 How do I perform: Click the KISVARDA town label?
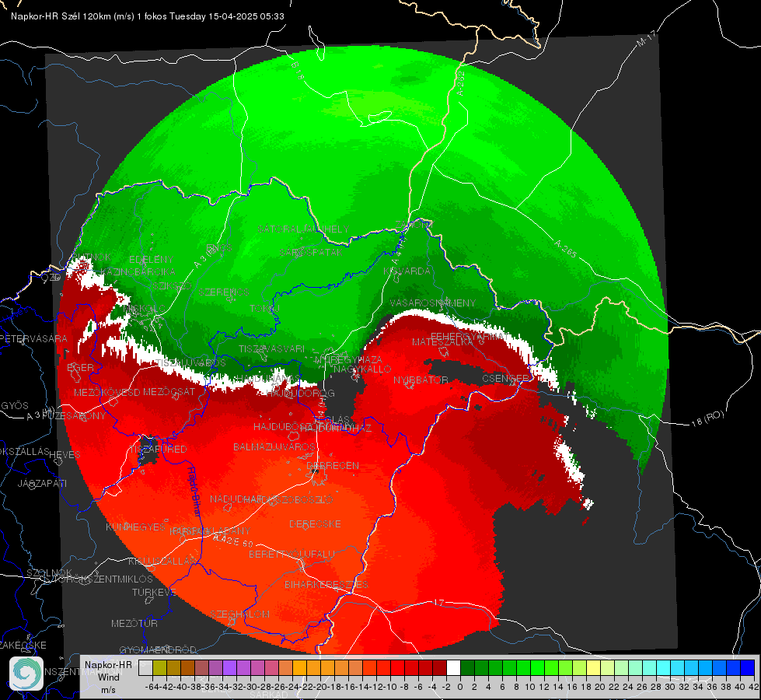click(x=407, y=271)
